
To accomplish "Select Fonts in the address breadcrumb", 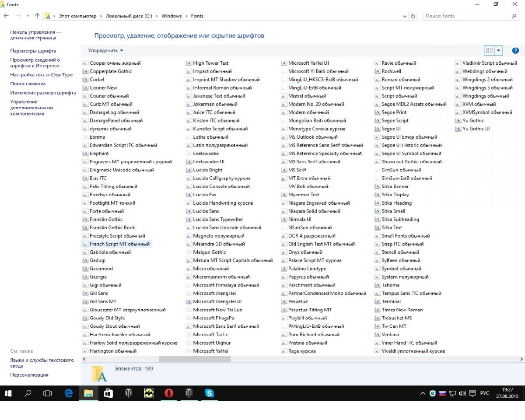I will point(197,16).
